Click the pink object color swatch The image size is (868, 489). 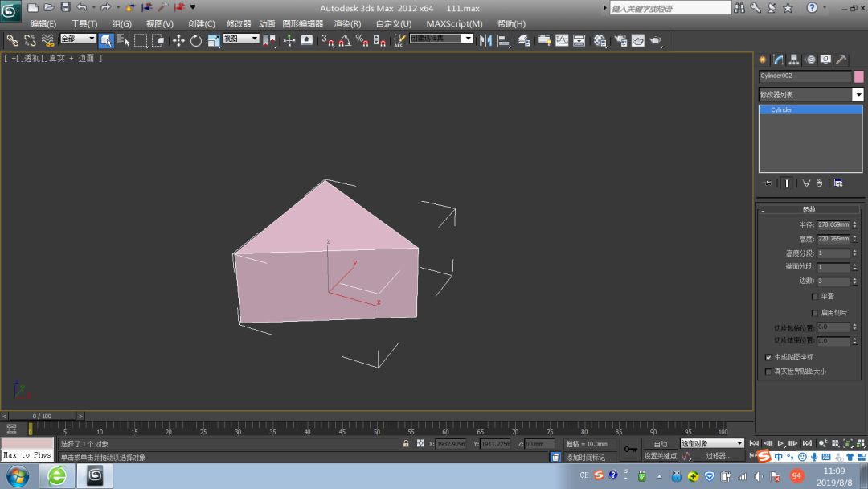pyautogui.click(x=858, y=76)
